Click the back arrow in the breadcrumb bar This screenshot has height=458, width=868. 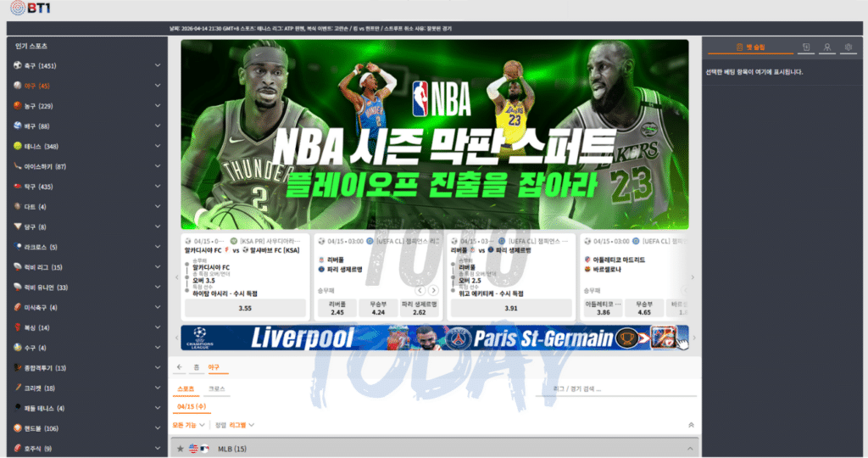tap(179, 367)
